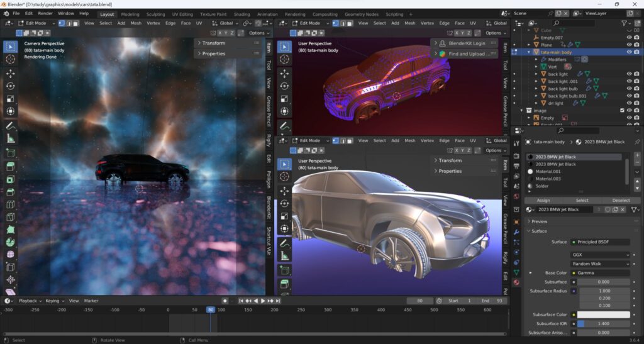The width and height of the screenshot is (644, 344).
Task: Click the material Deselect button
Action: [x=621, y=201]
